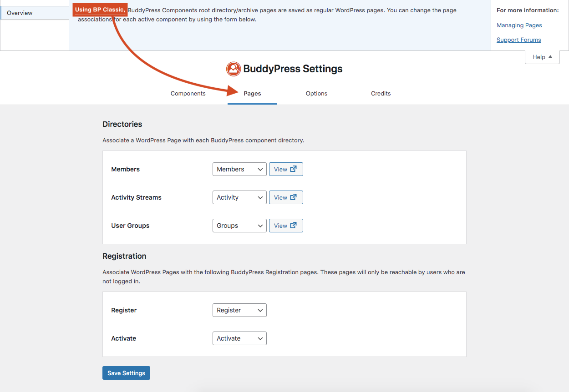This screenshot has width=569, height=392.
Task: Open the Register page dropdown
Action: 239,310
